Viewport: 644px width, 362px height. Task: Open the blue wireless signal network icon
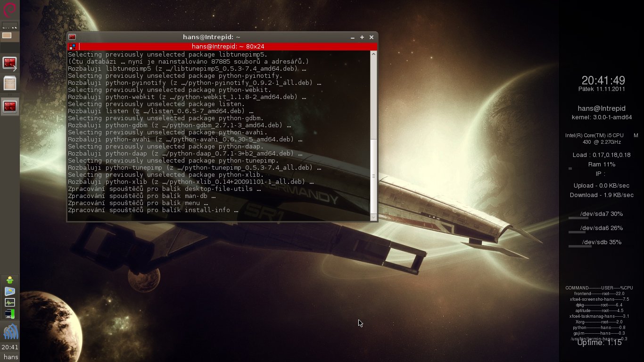click(10, 332)
